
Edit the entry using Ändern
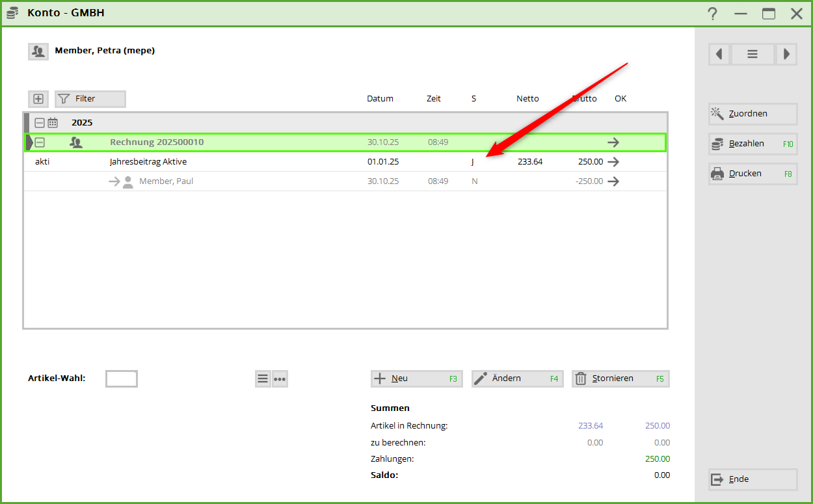(517, 378)
